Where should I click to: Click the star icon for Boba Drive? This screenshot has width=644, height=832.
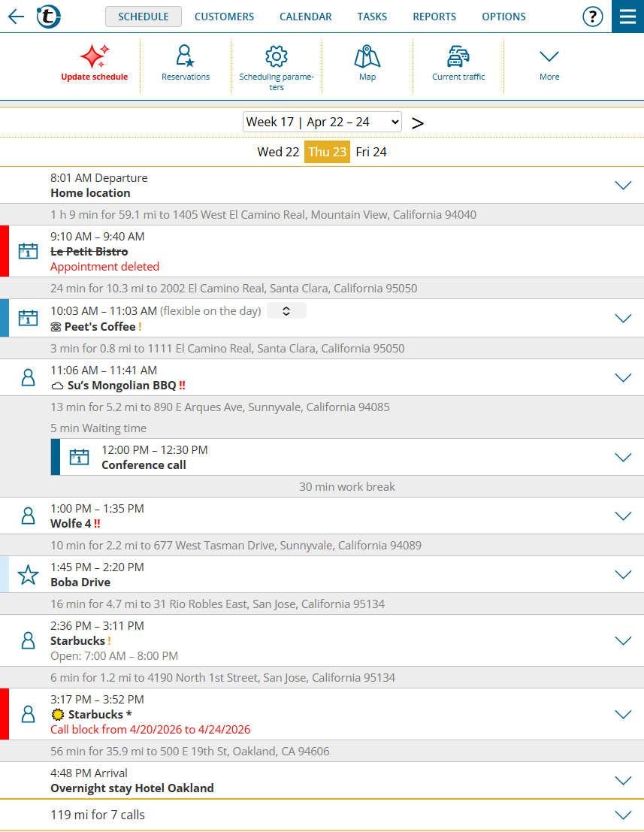[28, 575]
